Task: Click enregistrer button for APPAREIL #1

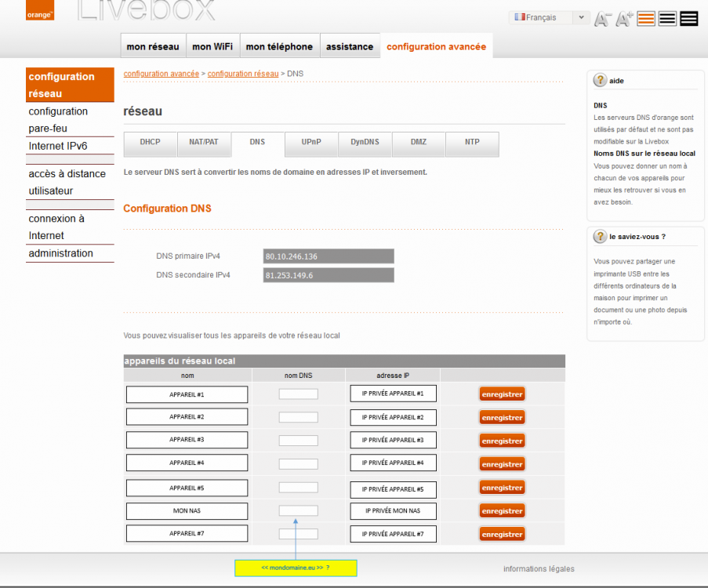Action: [502, 394]
